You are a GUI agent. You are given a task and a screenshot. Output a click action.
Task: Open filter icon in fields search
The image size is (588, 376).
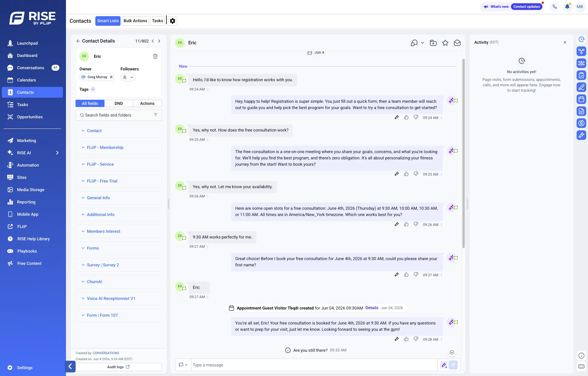click(156, 115)
